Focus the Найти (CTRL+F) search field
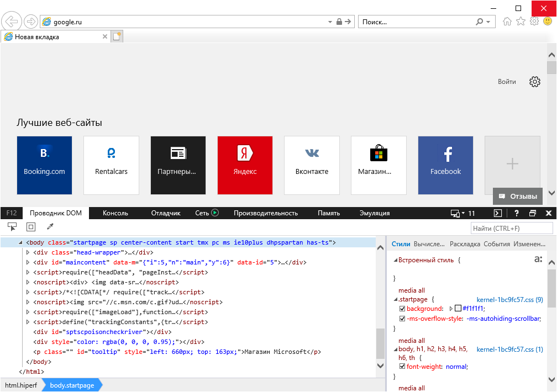Screen dimensions: 557x392 pyautogui.click(x=512, y=229)
